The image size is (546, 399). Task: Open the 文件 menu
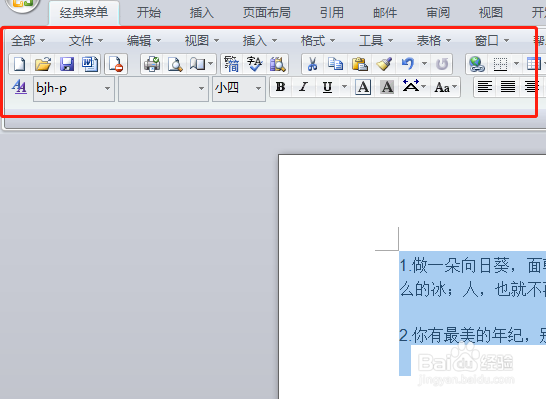[x=86, y=41]
